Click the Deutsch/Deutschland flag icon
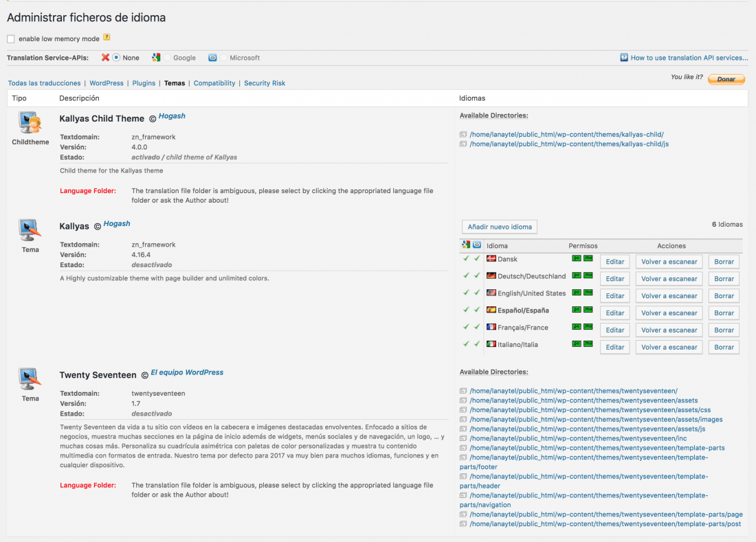 tap(491, 275)
